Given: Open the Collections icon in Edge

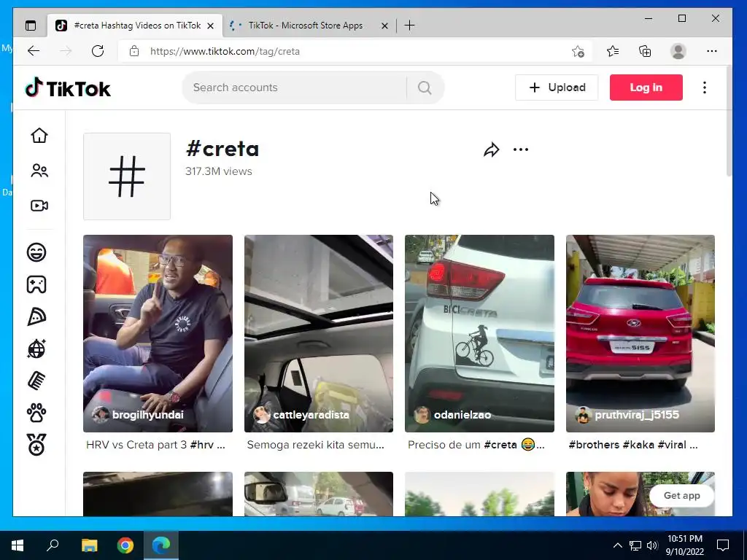Looking at the screenshot, I should click(645, 51).
